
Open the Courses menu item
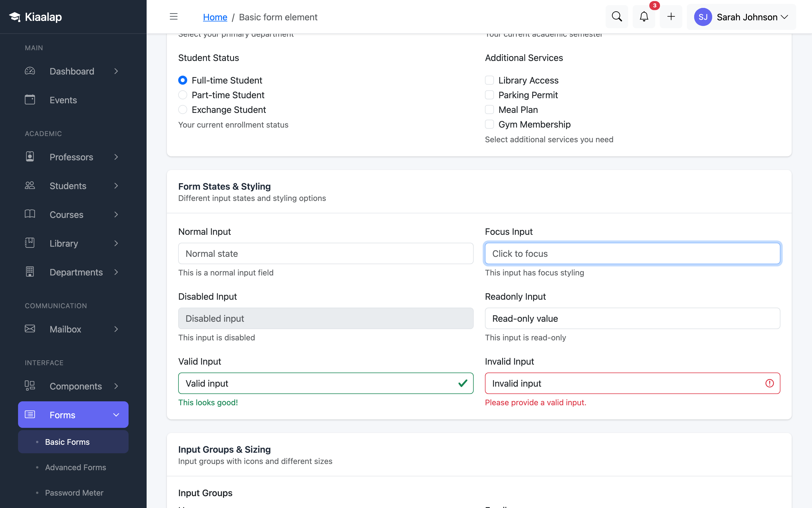[73, 215]
